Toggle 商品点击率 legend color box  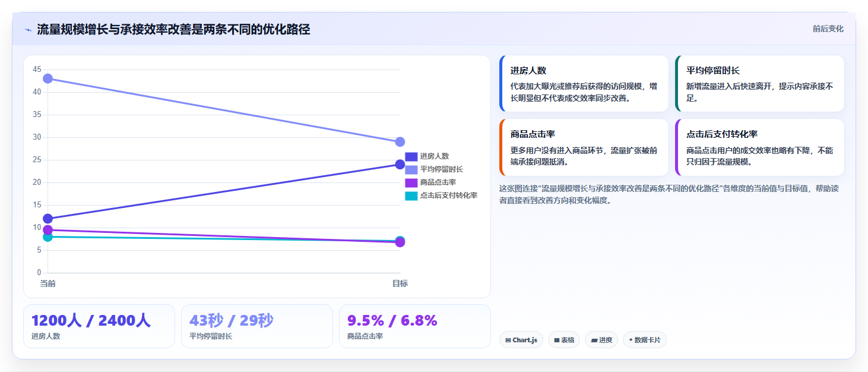click(411, 182)
